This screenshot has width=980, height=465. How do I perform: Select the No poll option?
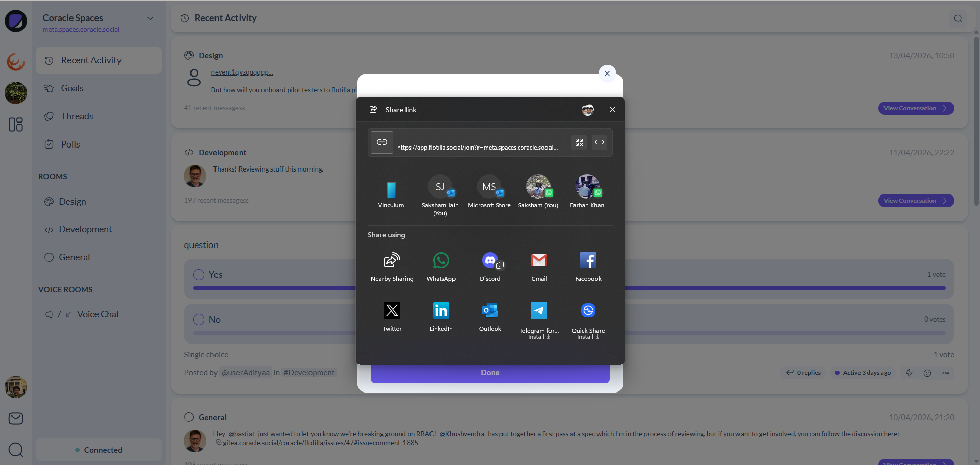pos(199,320)
